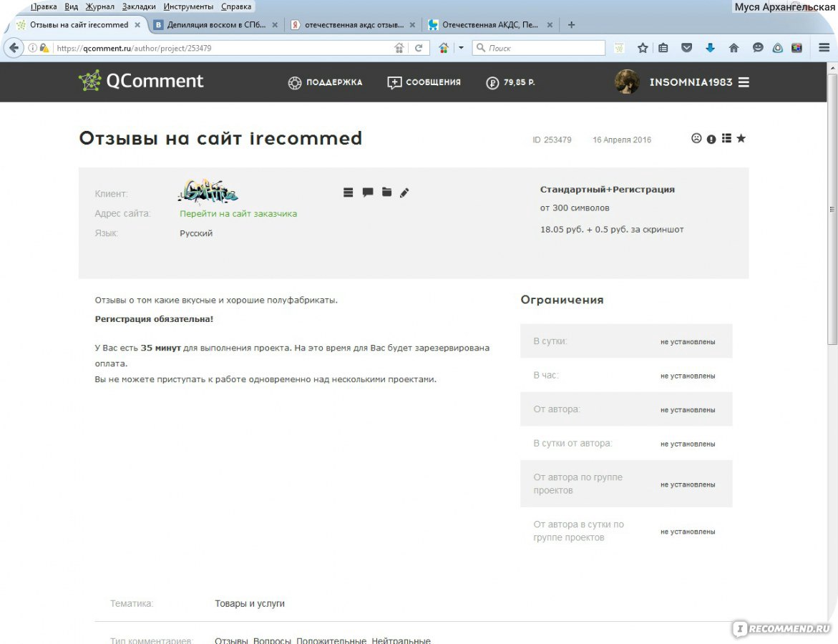Screen dimensions: 838x644
Task: Click the colorful screen extension icon
Action: [796, 48]
